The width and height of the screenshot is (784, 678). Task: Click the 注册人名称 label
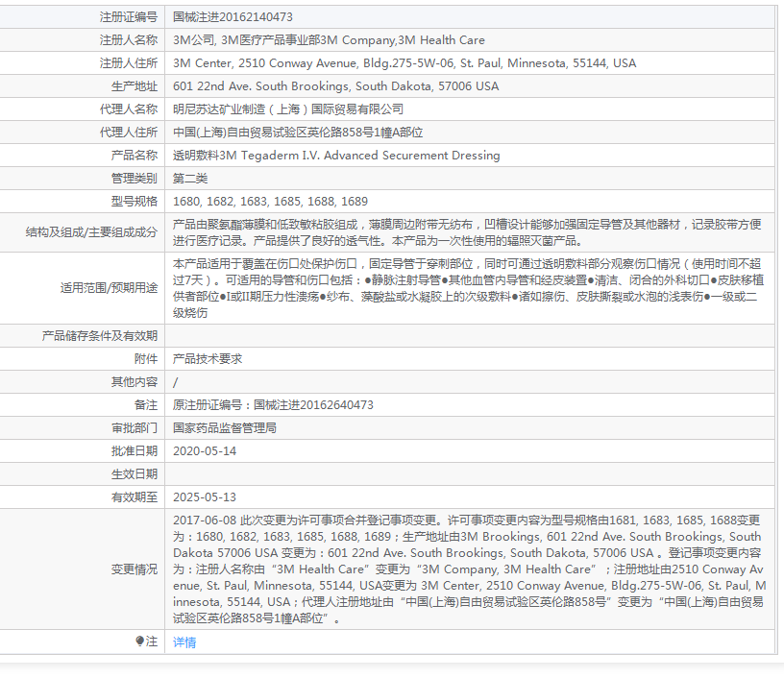coord(129,40)
